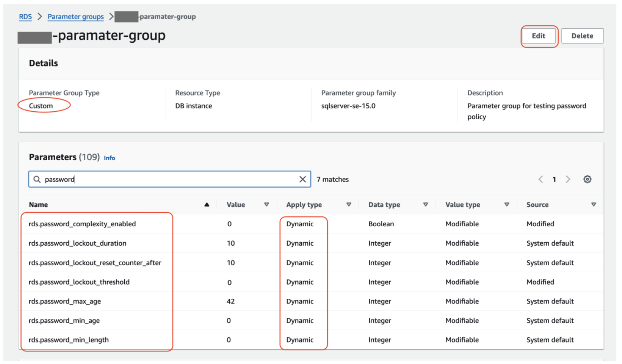Sort by Source column arrow
The height and width of the screenshot is (364, 622).
pos(593,204)
